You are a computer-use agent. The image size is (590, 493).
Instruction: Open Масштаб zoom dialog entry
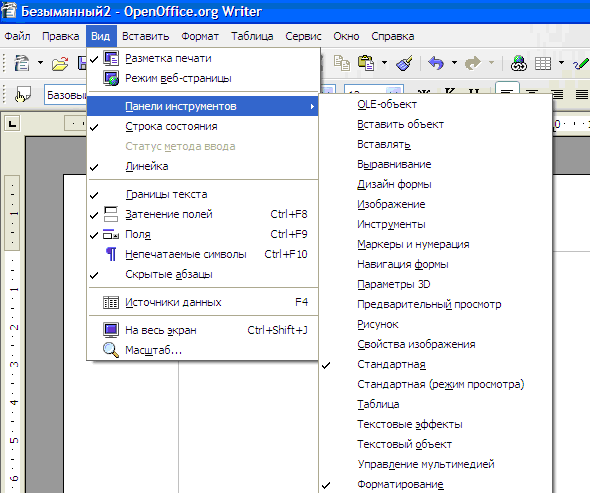pos(203,350)
